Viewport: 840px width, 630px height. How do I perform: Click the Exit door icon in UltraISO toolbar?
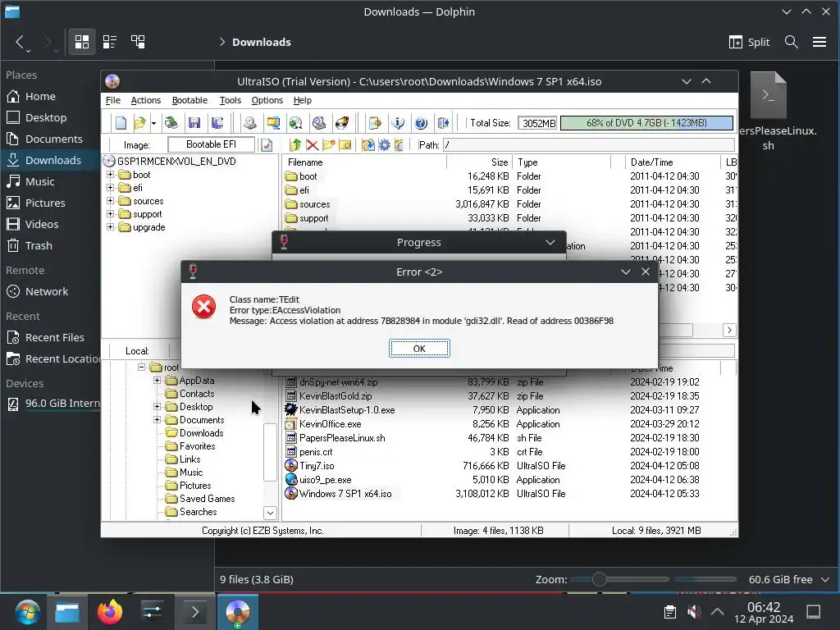[x=444, y=123]
